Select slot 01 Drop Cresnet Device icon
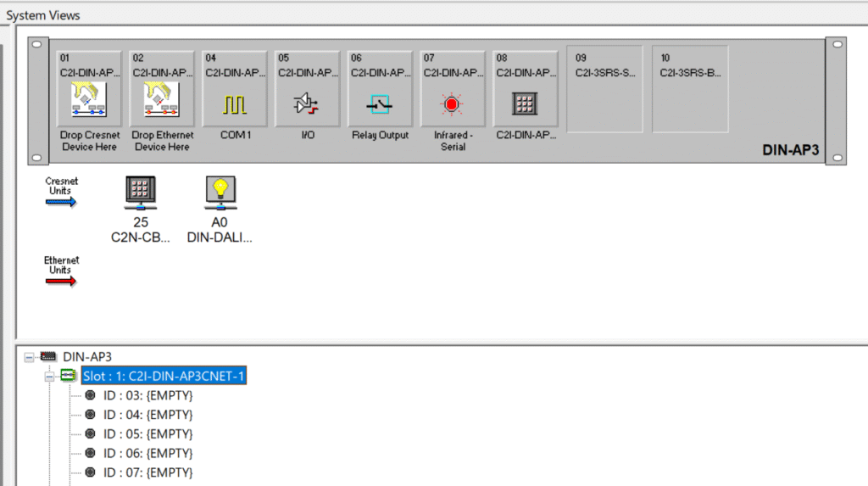 pyautogui.click(x=88, y=99)
